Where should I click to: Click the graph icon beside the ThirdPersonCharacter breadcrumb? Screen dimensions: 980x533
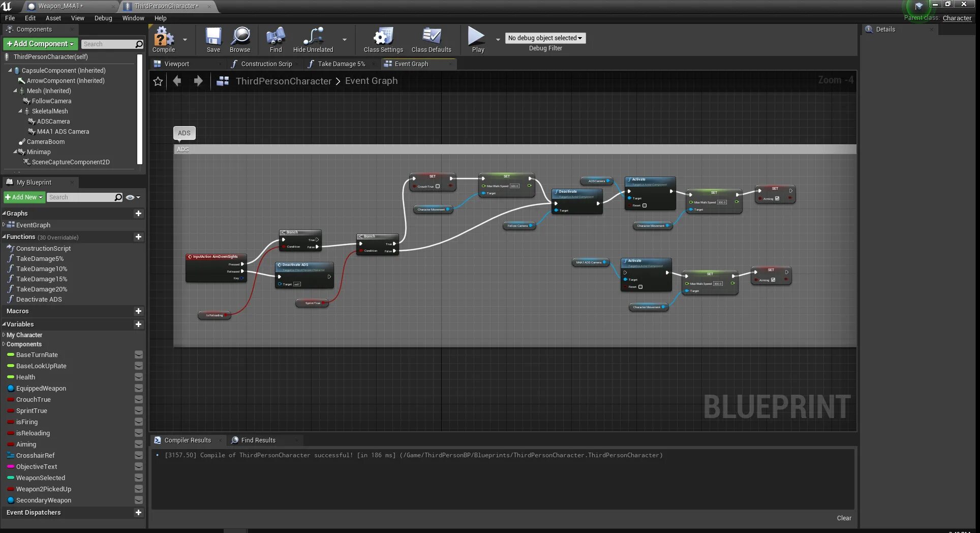click(223, 81)
